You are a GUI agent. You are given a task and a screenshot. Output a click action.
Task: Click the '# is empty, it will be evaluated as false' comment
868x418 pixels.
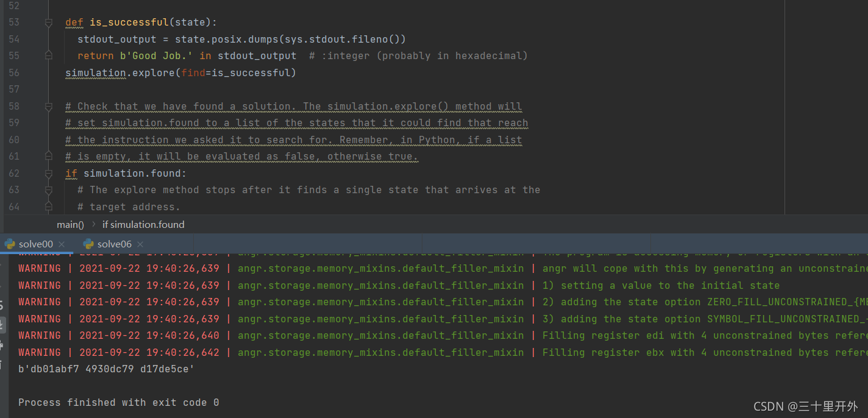(242, 157)
